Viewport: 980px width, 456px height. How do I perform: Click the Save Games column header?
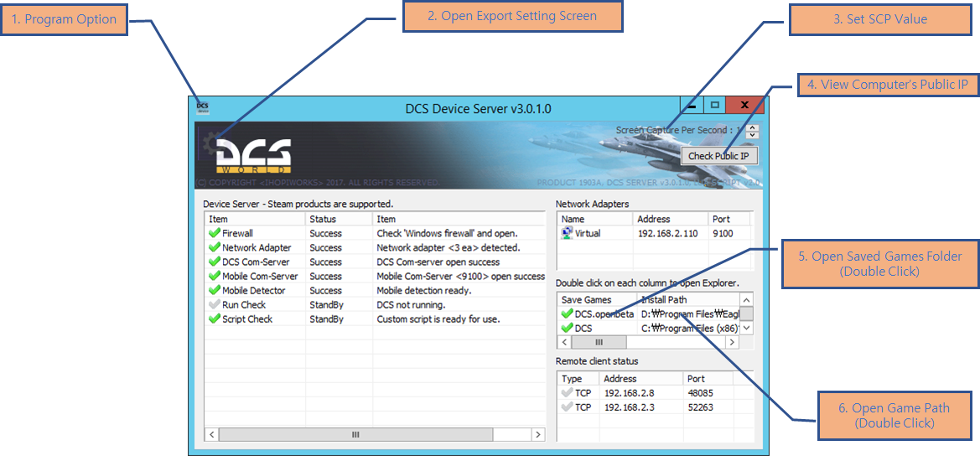pyautogui.click(x=596, y=300)
